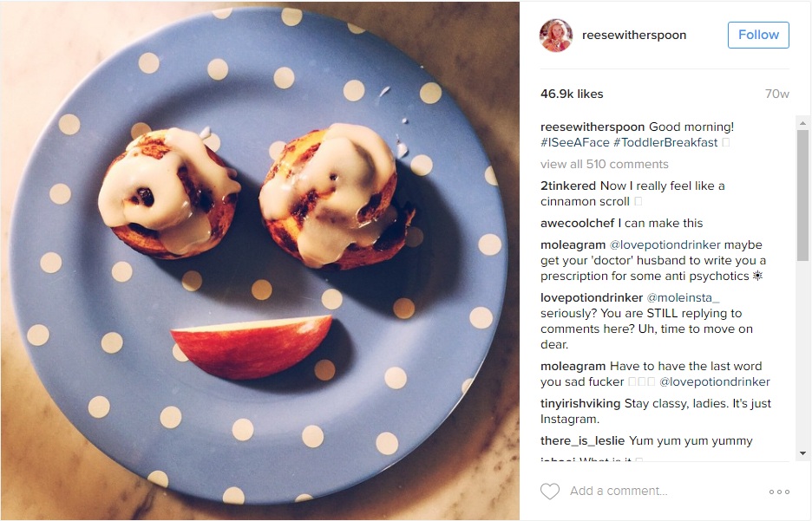Open the #ISeeAFace hashtag
Image resolution: width=812 pixels, height=521 pixels.
(x=575, y=143)
